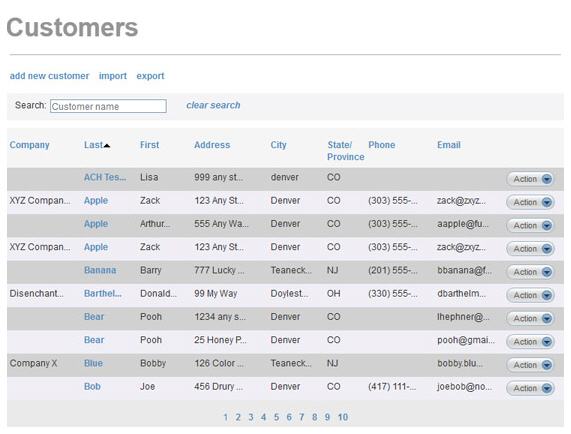
Task: Open customer Banana link
Action: [x=100, y=270]
